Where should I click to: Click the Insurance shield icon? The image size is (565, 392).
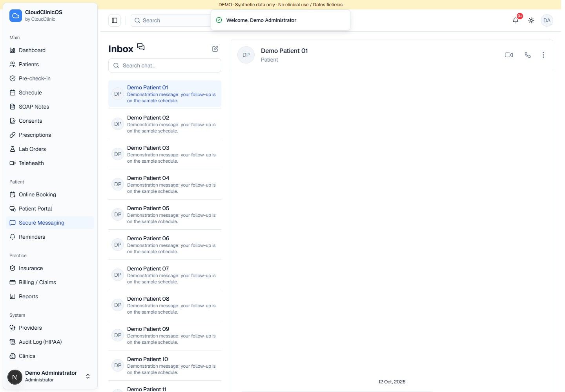tap(13, 268)
